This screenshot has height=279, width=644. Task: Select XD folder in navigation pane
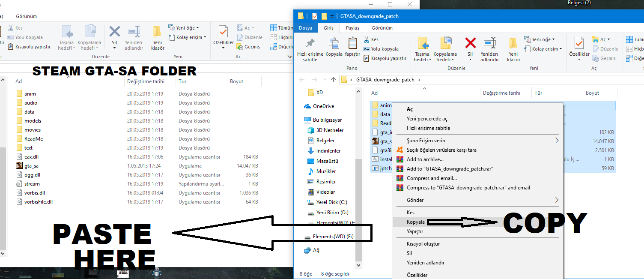point(316,93)
